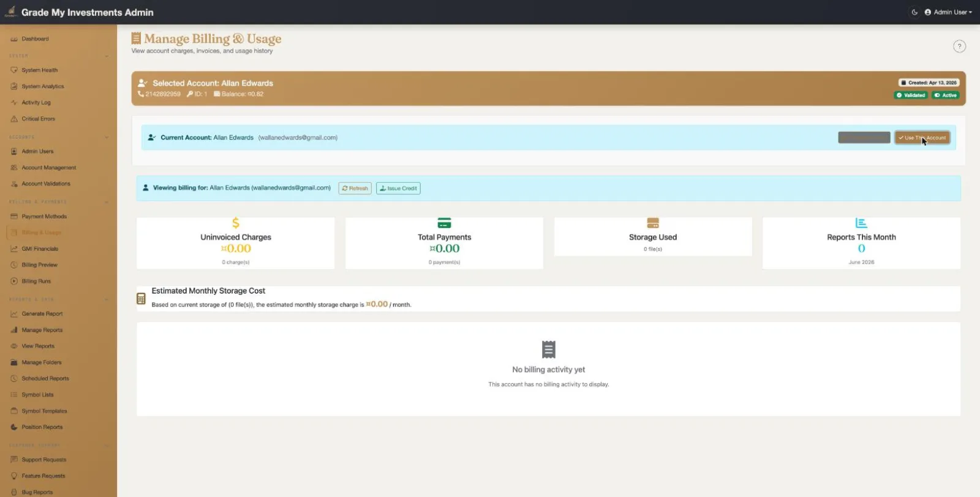Click the Feature Requests lightbulb icon
Screen dimensions: 980x497
point(14,476)
